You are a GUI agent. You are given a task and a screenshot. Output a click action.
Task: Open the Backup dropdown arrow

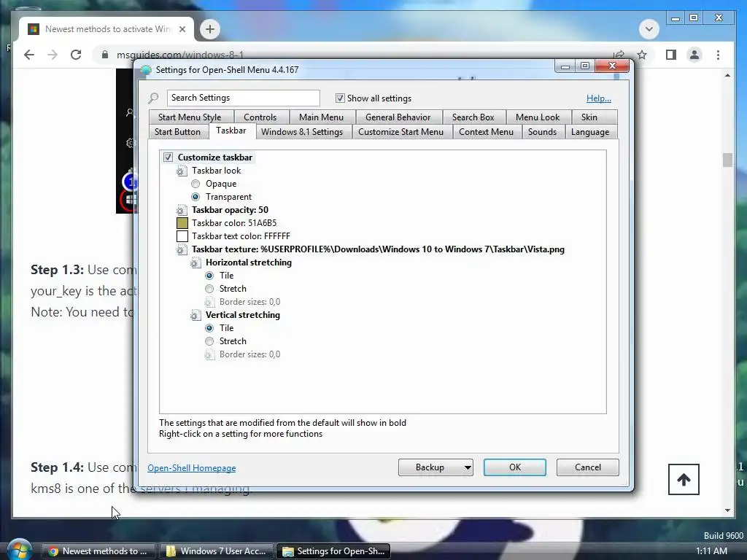coord(468,467)
